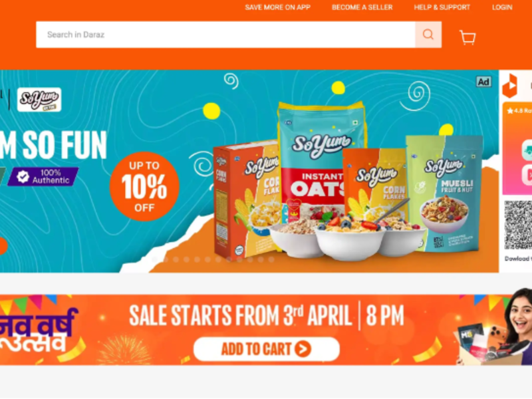Select the first carousel indicator dot
Viewport: 532px width, 399px height.
pos(155,259)
